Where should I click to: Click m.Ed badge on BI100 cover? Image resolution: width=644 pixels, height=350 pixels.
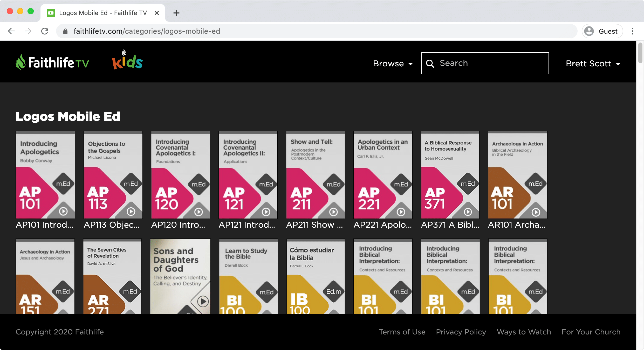click(x=267, y=292)
